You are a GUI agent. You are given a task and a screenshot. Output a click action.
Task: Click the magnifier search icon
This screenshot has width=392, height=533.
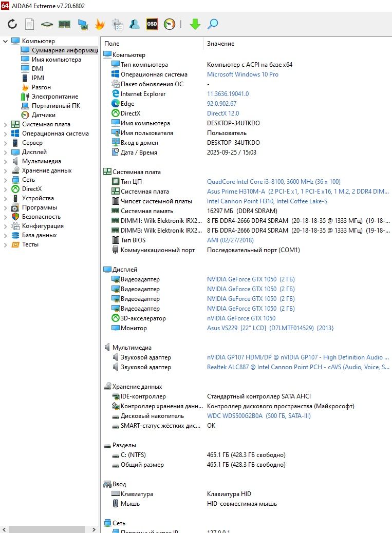tap(213, 24)
